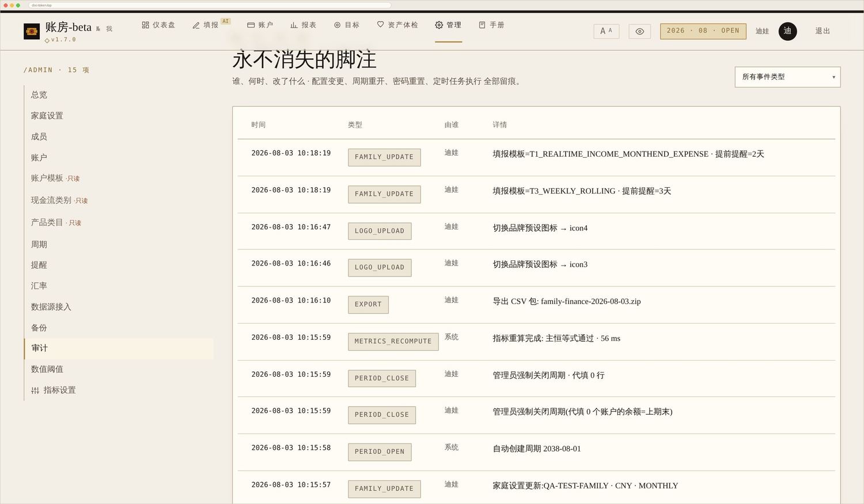Select the active 审计 sidebar entry

click(x=119, y=348)
